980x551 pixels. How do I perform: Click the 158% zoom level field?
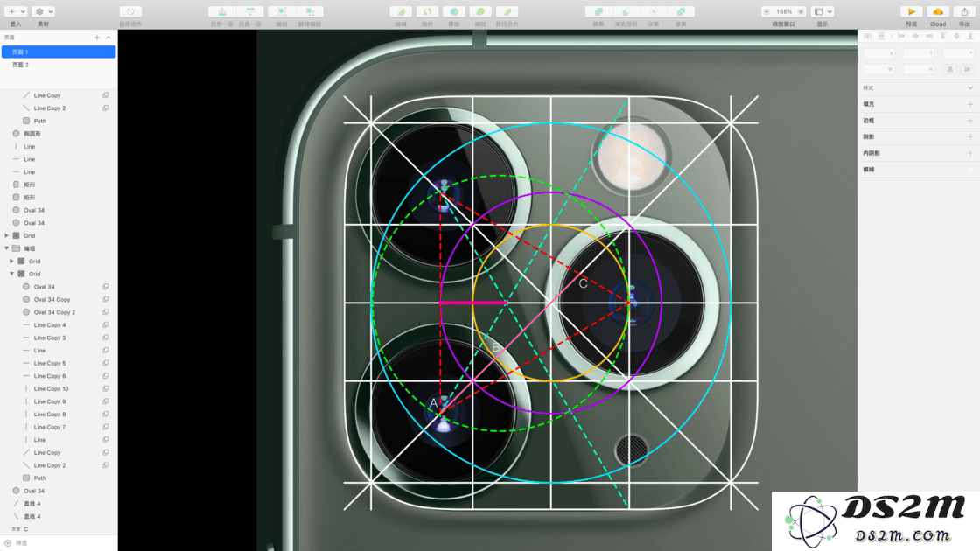pos(784,12)
